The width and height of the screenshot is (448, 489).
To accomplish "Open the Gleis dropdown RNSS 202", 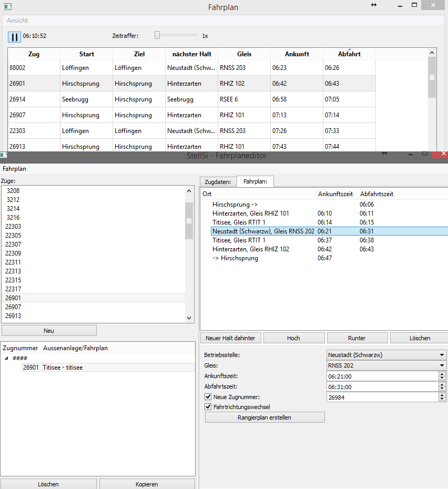I will pos(386,365).
